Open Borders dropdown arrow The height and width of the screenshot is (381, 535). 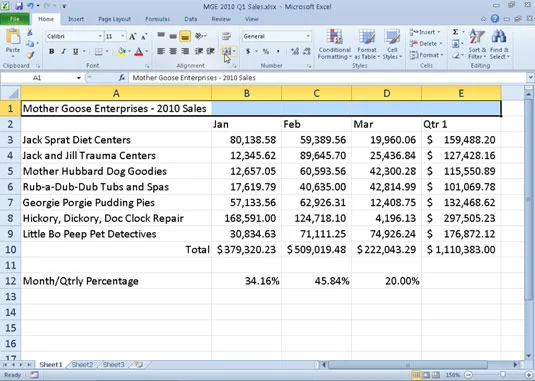[x=107, y=52]
